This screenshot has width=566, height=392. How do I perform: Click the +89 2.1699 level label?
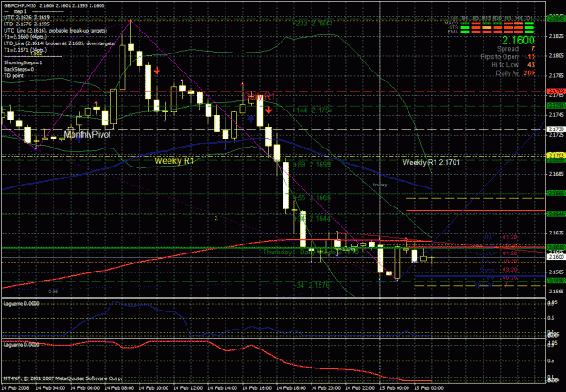click(312, 165)
